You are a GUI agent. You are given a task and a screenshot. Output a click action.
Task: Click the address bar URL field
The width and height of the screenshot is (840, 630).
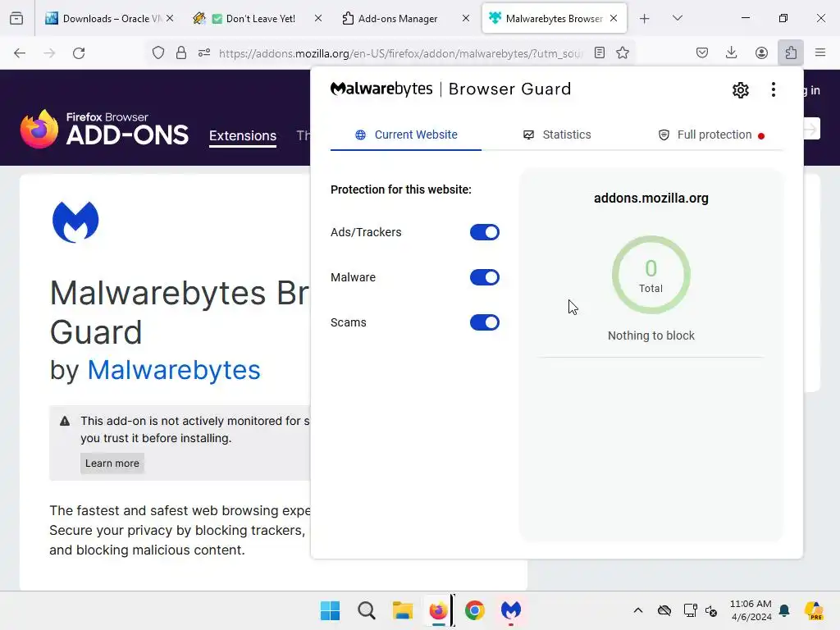click(400, 53)
